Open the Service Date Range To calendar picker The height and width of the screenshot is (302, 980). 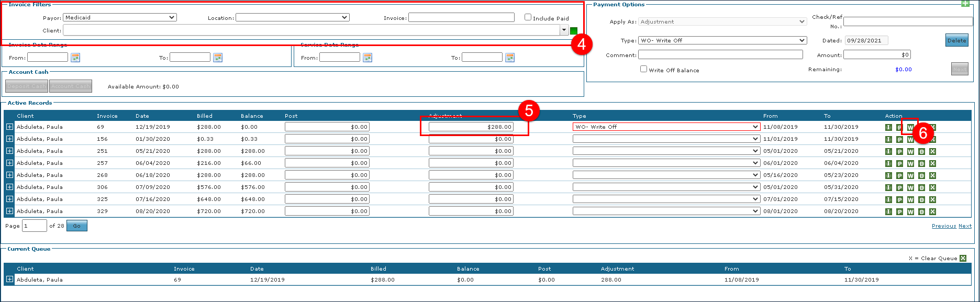510,58
